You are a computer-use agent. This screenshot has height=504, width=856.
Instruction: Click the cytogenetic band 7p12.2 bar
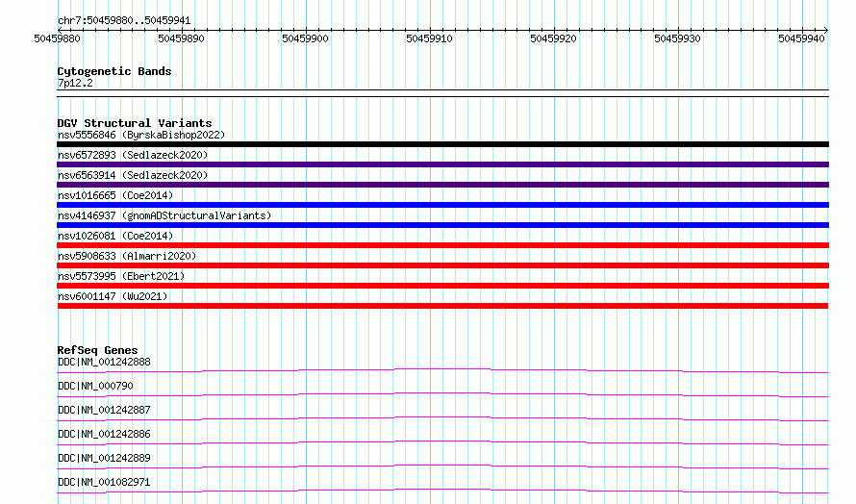coord(442,93)
